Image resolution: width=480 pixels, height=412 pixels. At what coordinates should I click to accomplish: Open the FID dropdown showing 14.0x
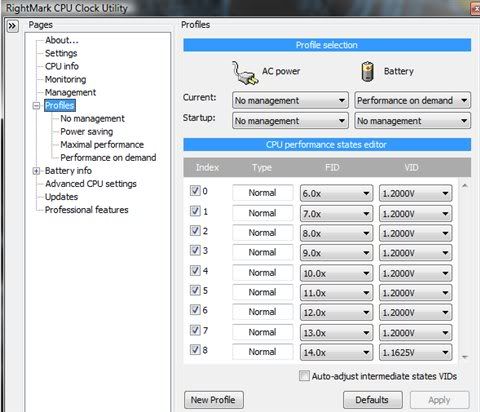(x=336, y=352)
